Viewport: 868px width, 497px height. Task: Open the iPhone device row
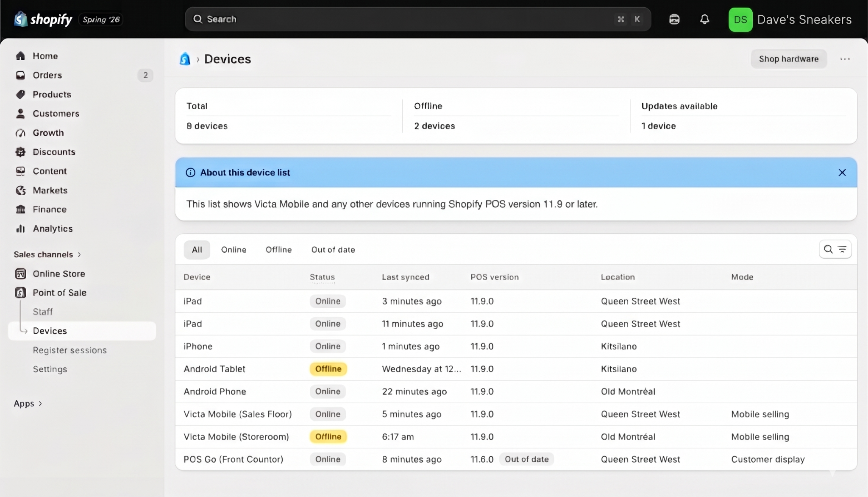tap(516, 346)
